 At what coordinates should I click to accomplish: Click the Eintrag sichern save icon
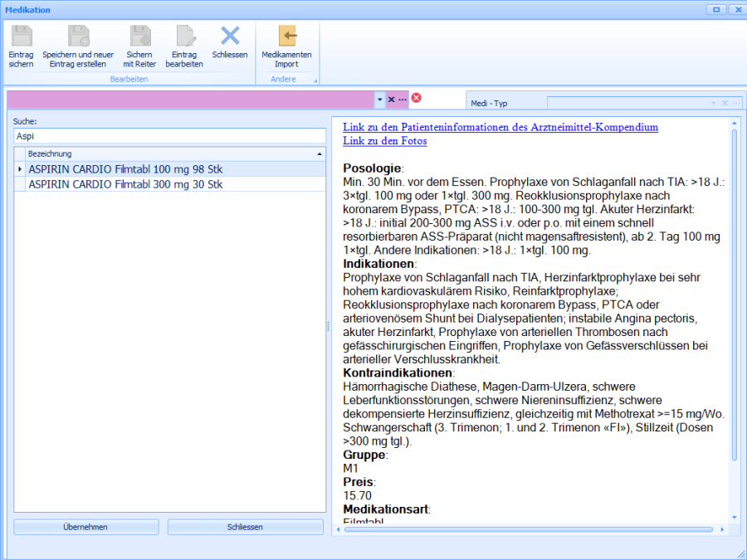coord(22,36)
